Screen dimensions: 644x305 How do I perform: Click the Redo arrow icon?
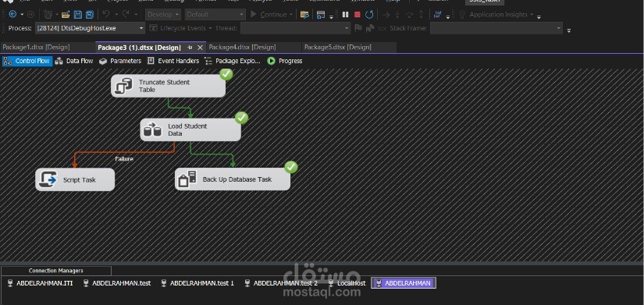click(126, 14)
